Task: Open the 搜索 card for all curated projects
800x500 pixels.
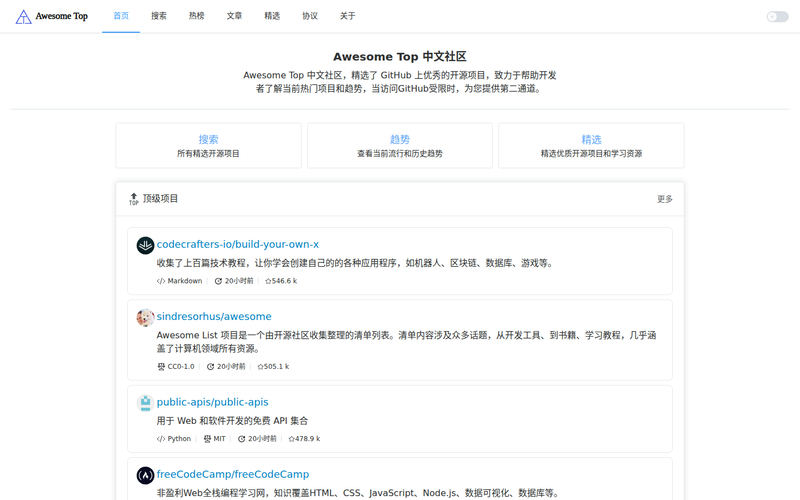Action: 208,145
